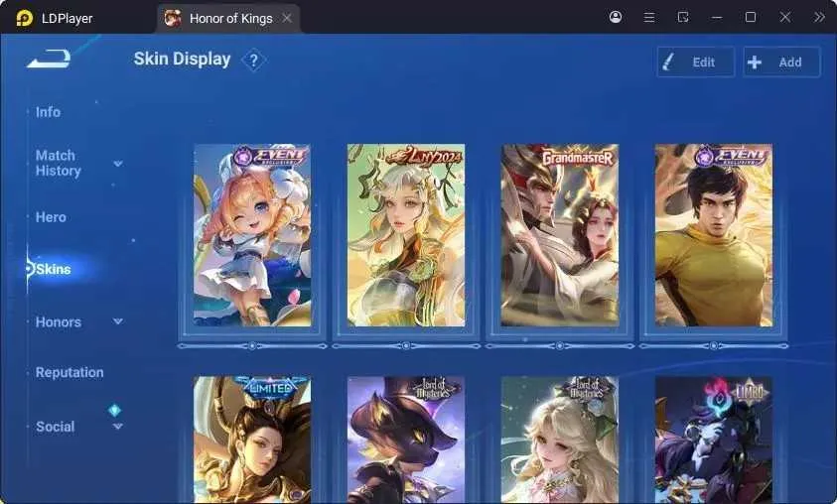Viewport: 837px width, 504px height.
Task: Open the Hero section
Action: coord(51,217)
